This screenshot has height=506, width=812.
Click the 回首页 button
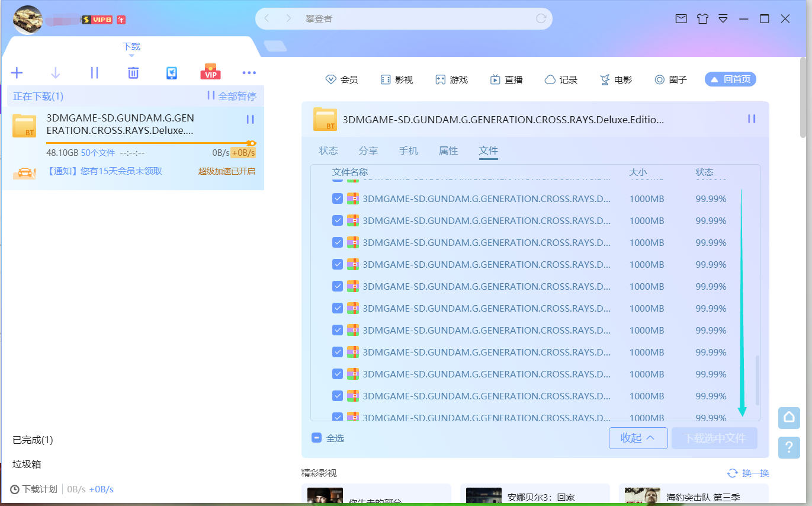tap(730, 79)
